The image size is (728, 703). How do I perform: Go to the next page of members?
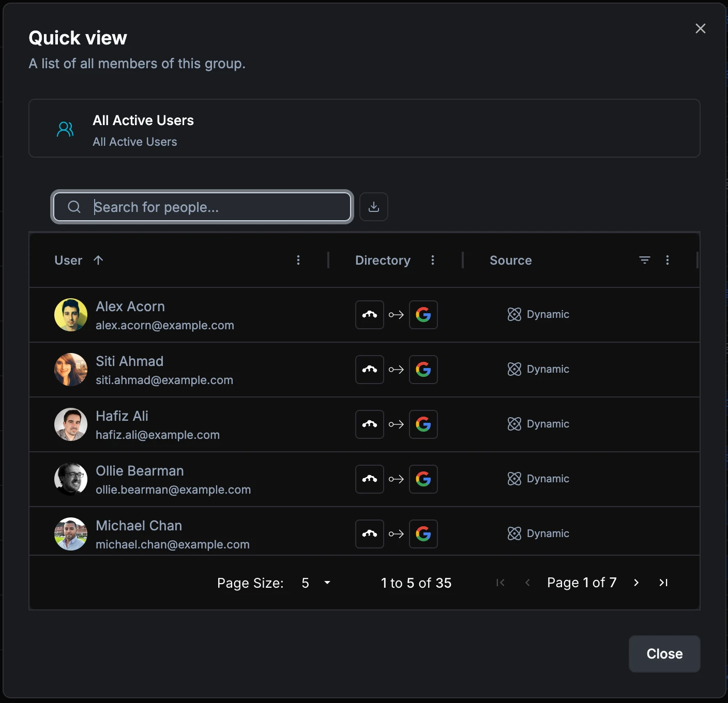pos(636,583)
